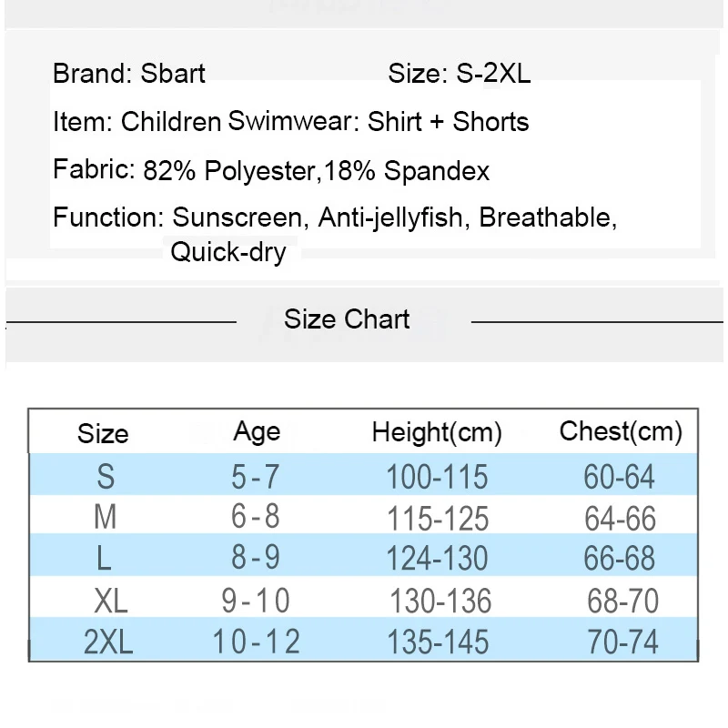
Task: Select the M size row label
Action: 105,517
